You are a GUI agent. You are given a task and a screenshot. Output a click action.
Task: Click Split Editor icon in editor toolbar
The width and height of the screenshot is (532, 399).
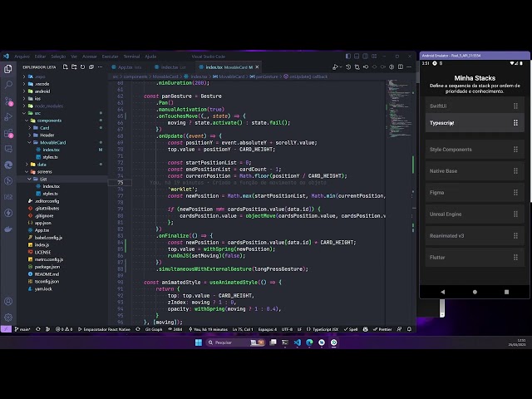point(401,67)
